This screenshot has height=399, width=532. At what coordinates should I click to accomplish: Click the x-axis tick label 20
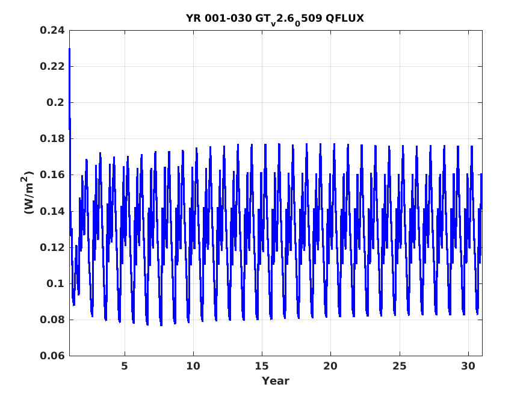[x=330, y=366]
